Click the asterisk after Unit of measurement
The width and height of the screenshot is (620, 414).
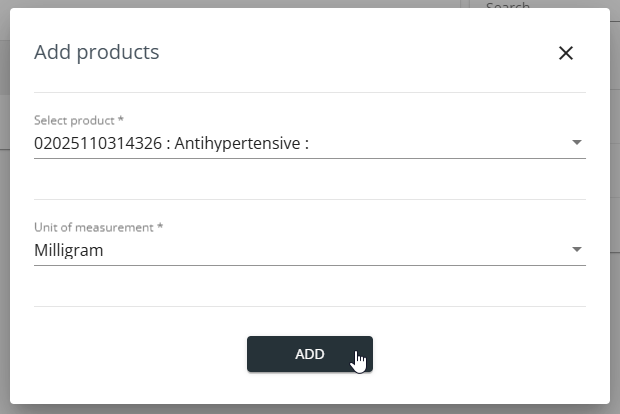pyautogui.click(x=160, y=226)
